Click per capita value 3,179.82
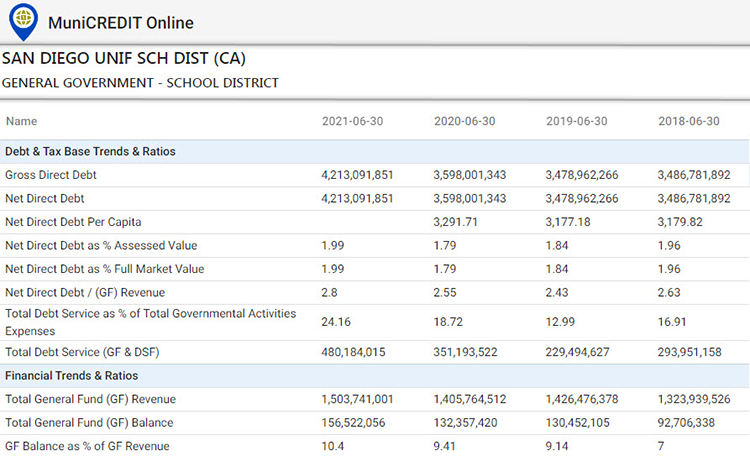Screen dimensions: 750x456 point(680,222)
